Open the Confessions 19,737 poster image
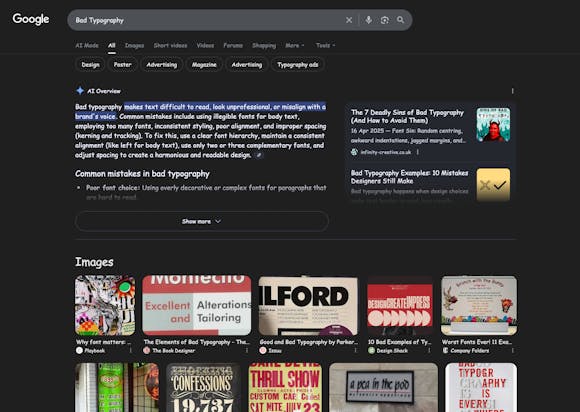Image resolution: width=580 pixels, height=412 pixels. click(203, 387)
